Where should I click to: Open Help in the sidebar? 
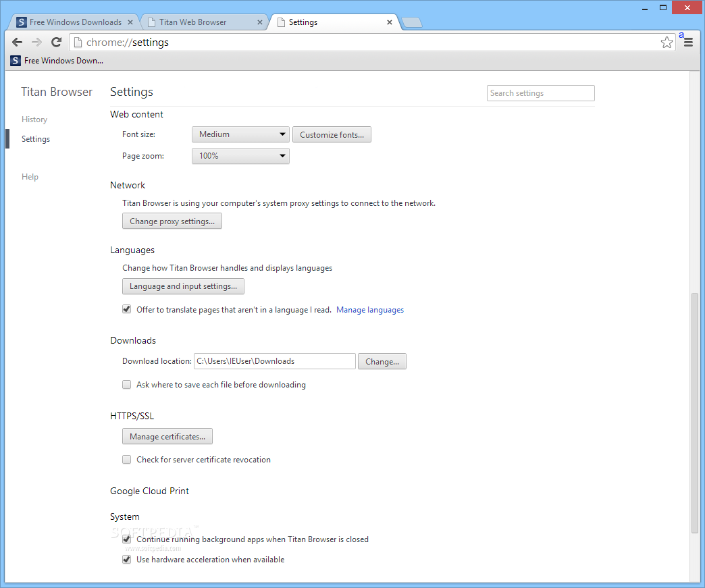(x=30, y=177)
